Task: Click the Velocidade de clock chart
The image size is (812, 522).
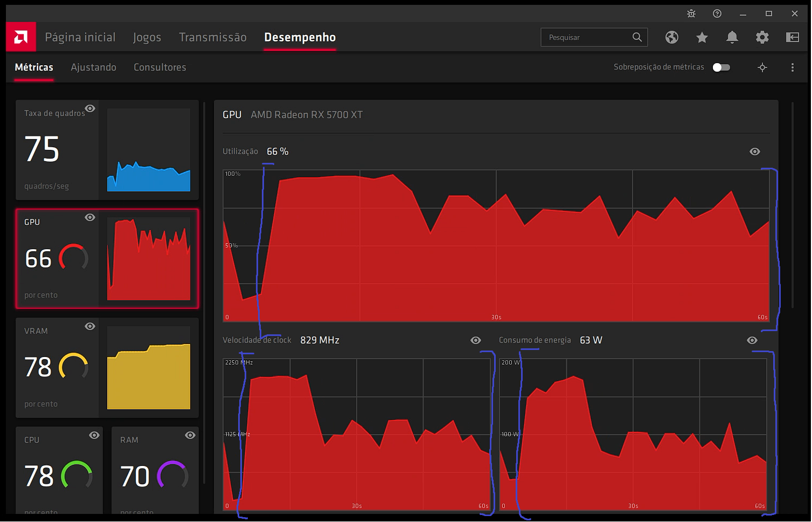Action: [357, 435]
